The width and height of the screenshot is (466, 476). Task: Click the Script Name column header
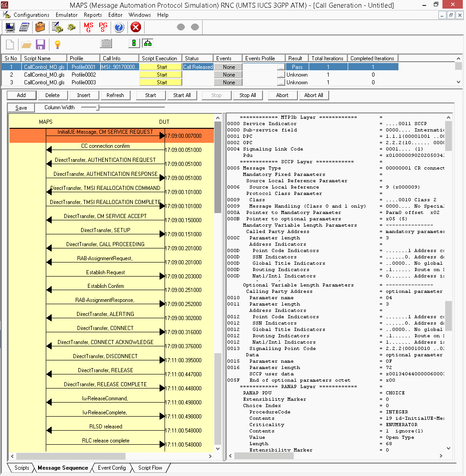(x=44, y=58)
